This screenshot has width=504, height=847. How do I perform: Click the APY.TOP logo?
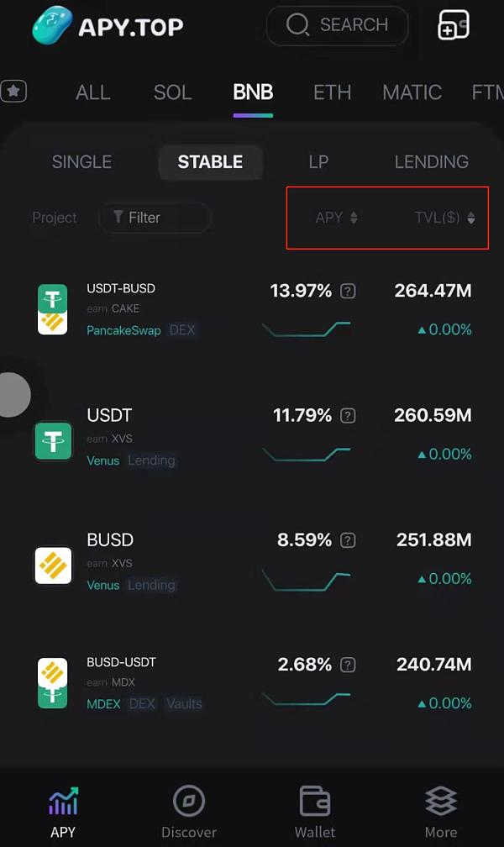[x=108, y=25]
